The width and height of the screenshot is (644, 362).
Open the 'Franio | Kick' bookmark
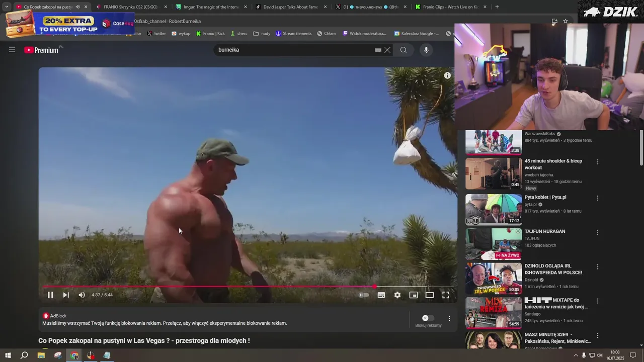pos(210,34)
